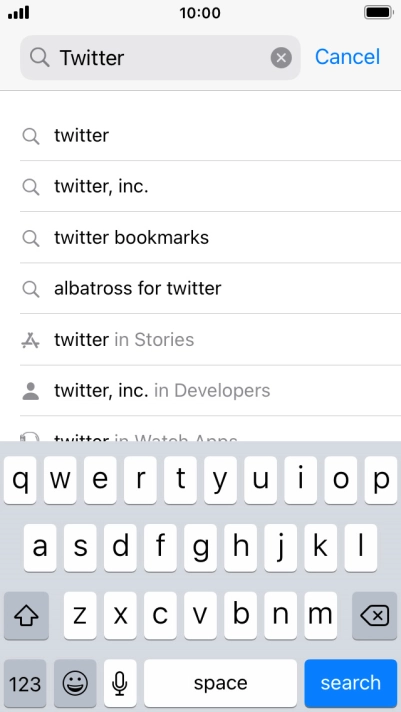Tap the blue search key
Image resolution: width=401 pixels, height=712 pixels.
click(351, 683)
